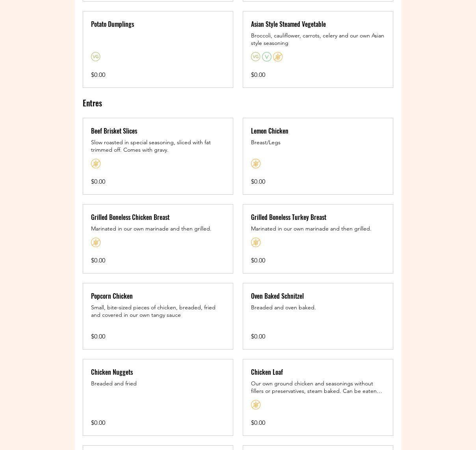The width and height of the screenshot is (476, 450).
Task: Click the wheat icon on Asian Style Steamed Vegetable
Action: pyautogui.click(x=278, y=57)
